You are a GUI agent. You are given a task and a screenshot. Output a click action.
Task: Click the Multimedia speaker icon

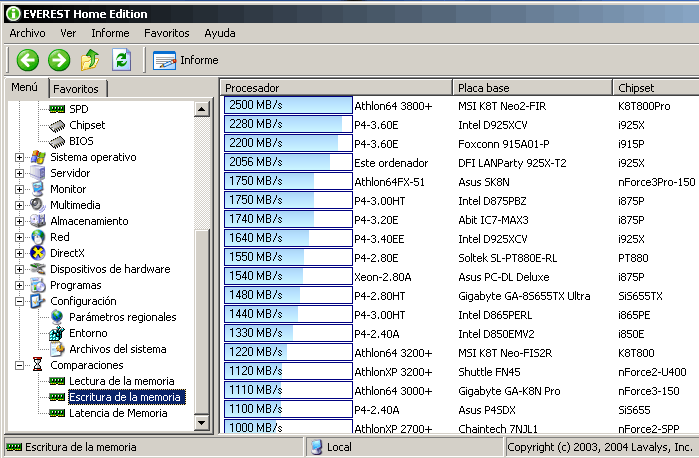tap(38, 205)
